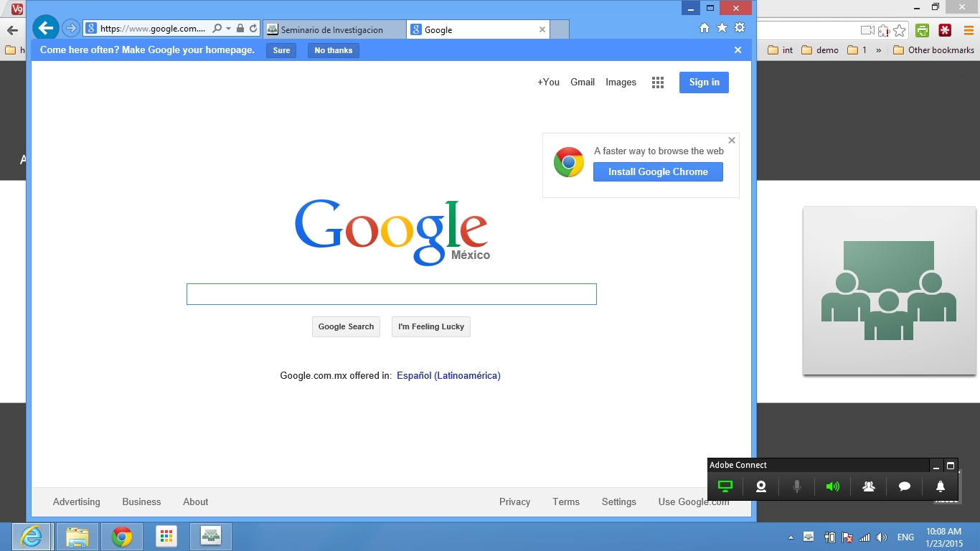This screenshot has height=551, width=980.
Task: Switch to the Seminario de Investigacion tab
Action: coord(334,29)
